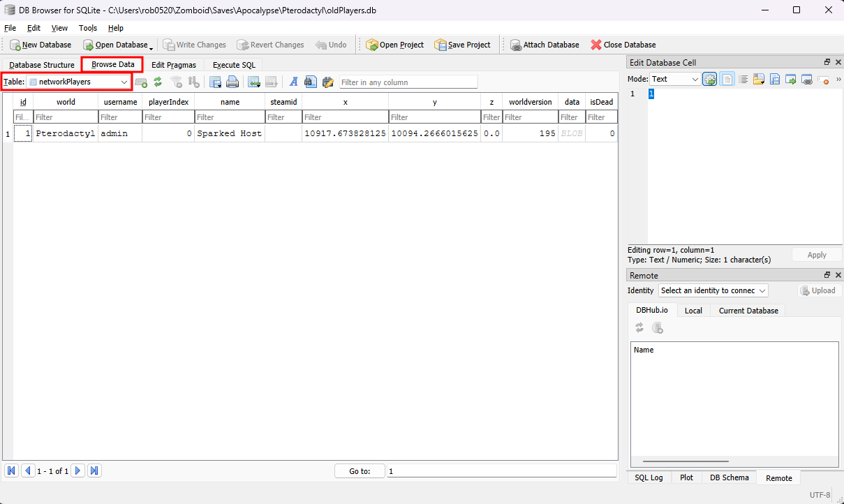Open the Identity dropdown in Remote panel
This screenshot has width=844, height=504.
tap(713, 290)
